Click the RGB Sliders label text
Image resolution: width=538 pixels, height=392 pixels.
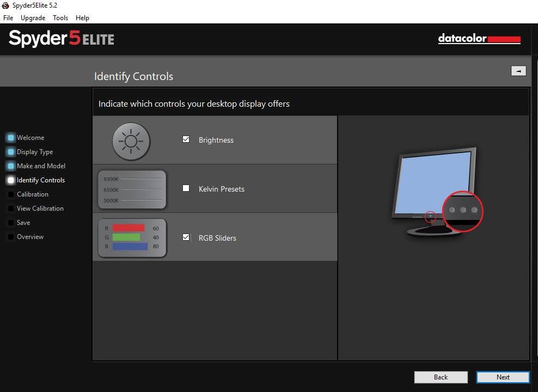point(217,238)
